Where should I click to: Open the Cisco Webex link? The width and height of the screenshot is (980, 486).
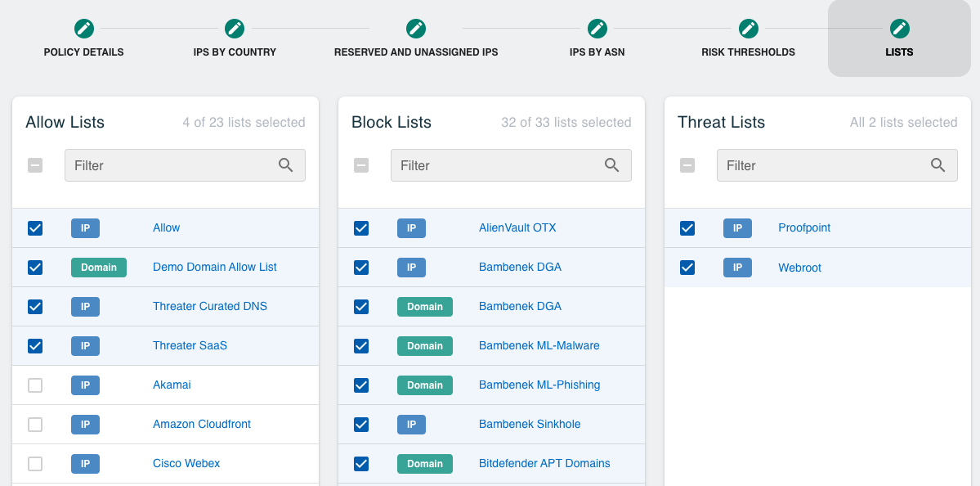tap(186, 463)
